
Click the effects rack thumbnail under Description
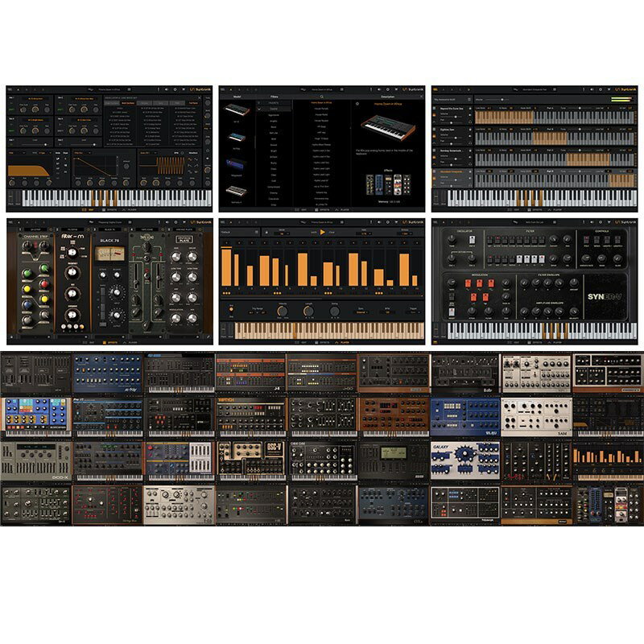tap(389, 184)
